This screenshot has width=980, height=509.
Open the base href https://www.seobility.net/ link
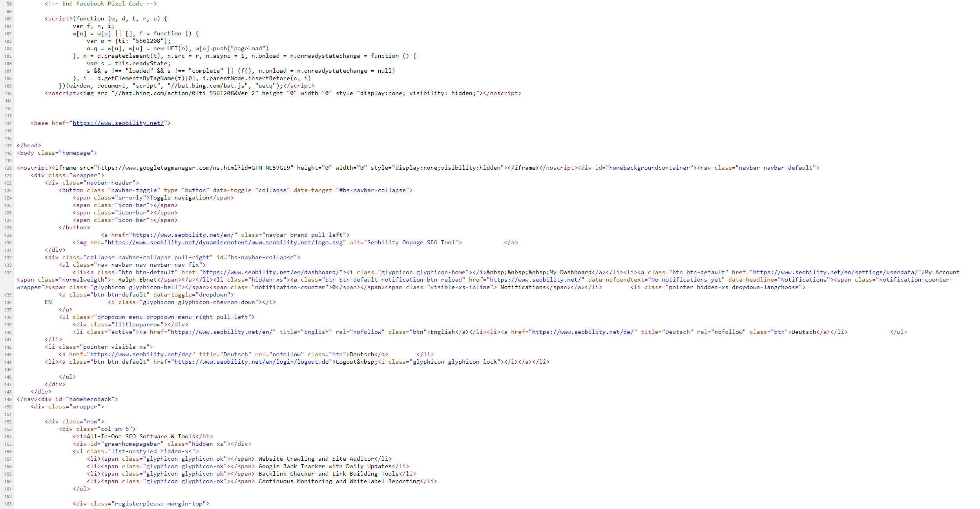(x=118, y=123)
